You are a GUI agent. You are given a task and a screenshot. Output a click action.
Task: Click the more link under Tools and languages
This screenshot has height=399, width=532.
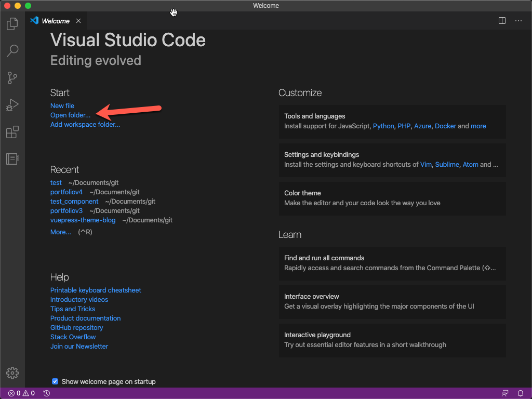478,126
